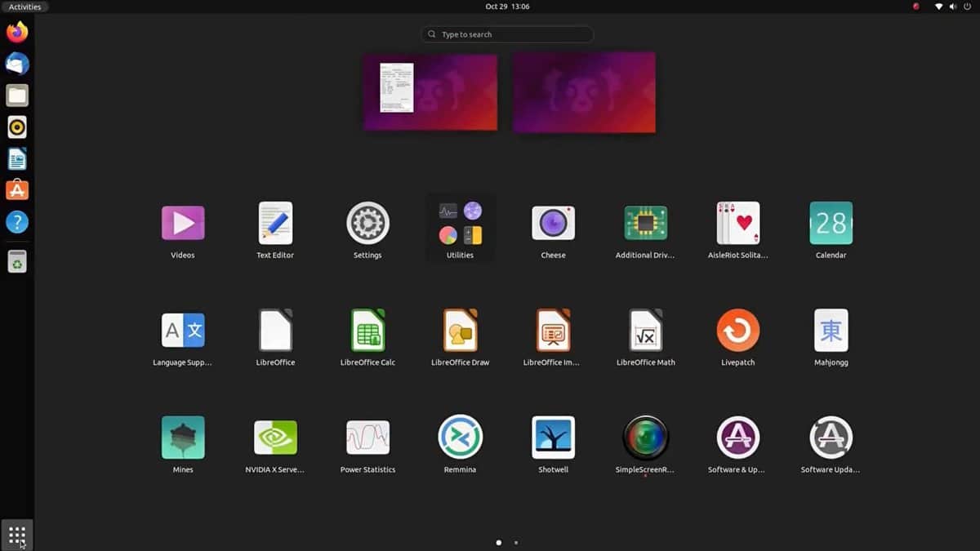This screenshot has width=980, height=551.
Task: Open the Calendar app
Action: pos(831,223)
